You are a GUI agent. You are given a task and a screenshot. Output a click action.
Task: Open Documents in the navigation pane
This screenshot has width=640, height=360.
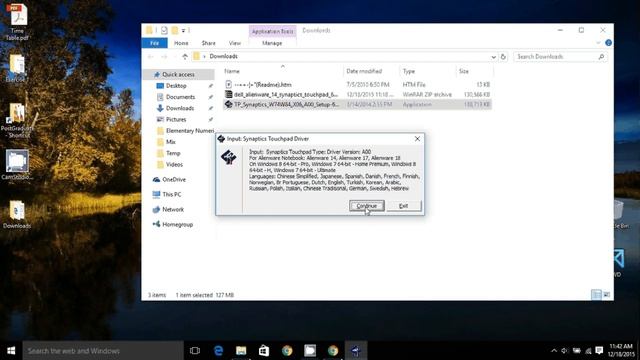[180, 97]
